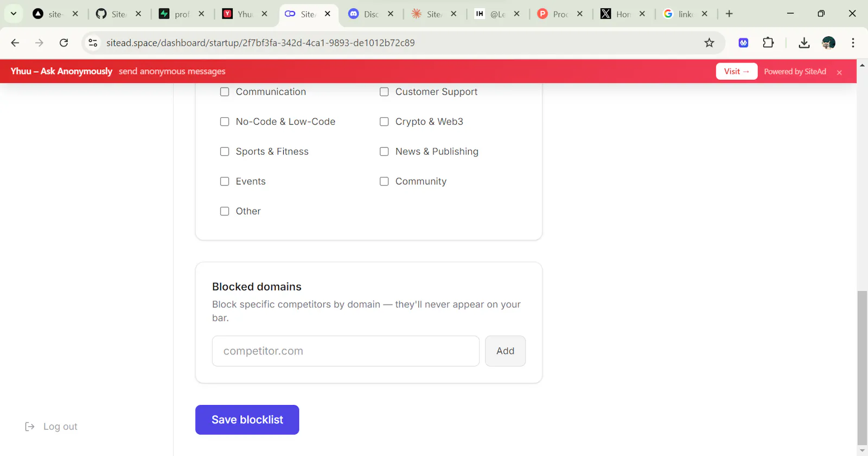Tick the Crypto & Web3 checkbox
The image size is (868, 456).
click(x=384, y=122)
